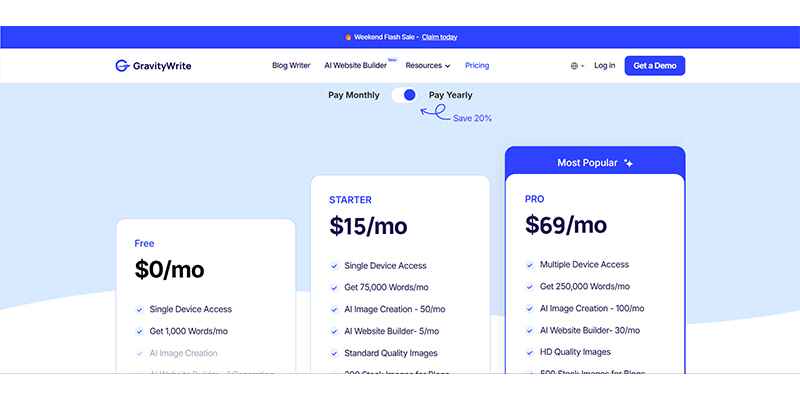Click the Weekend Flash Sale text
The width and height of the screenshot is (800, 400).
(x=384, y=37)
